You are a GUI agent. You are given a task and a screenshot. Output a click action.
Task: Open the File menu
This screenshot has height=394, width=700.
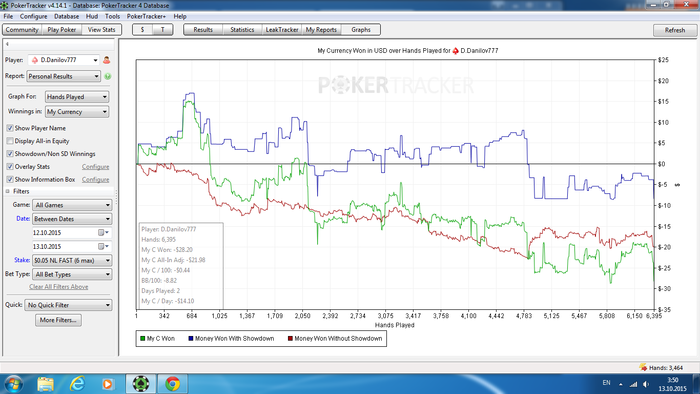(x=8, y=17)
